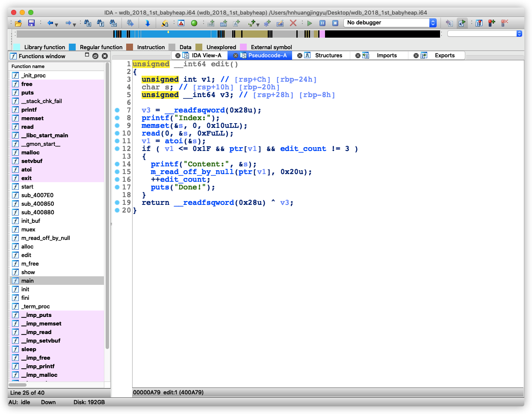This screenshot has height=414, width=532.
Task: Select the init_buf function
Action: [x=56, y=221]
